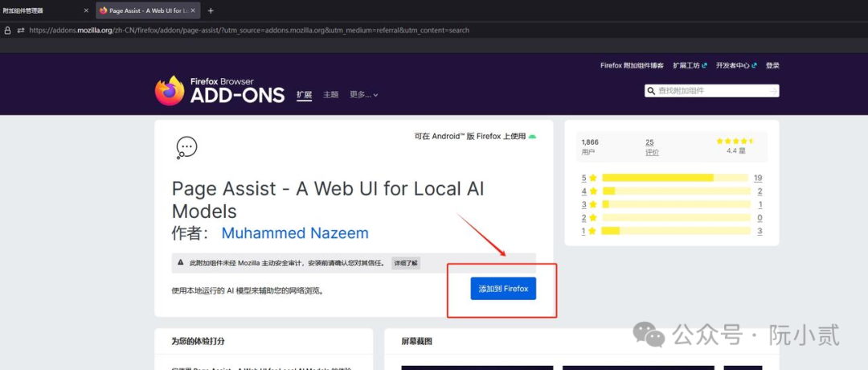Click the Page Assist extension title

pyautogui.click(x=328, y=200)
